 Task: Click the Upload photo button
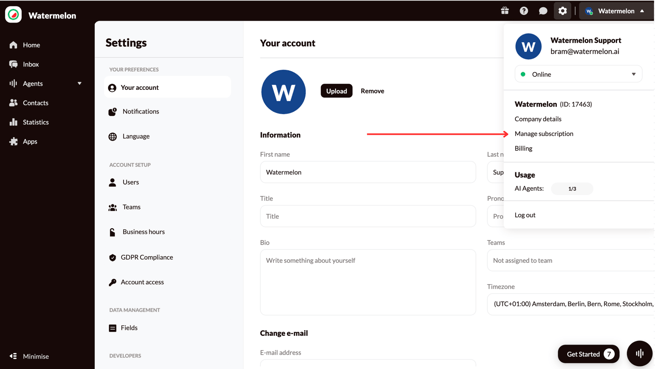(x=336, y=91)
